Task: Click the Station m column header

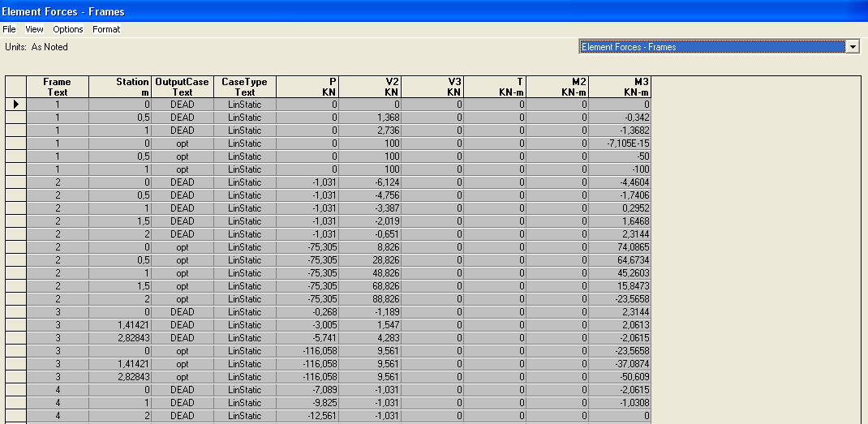Action: point(120,87)
